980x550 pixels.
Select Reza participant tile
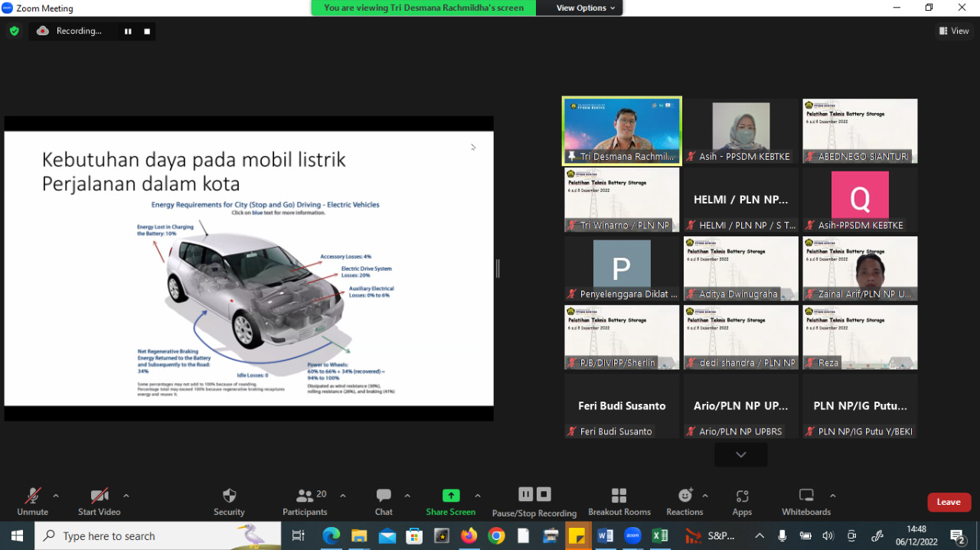[x=860, y=337]
